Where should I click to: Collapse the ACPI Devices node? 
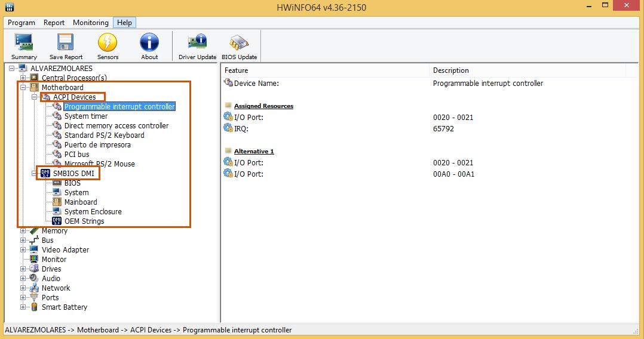[x=35, y=97]
